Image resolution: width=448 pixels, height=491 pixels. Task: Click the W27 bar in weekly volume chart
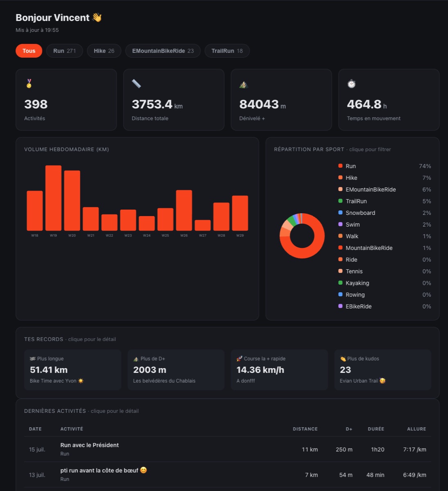pyautogui.click(x=203, y=225)
